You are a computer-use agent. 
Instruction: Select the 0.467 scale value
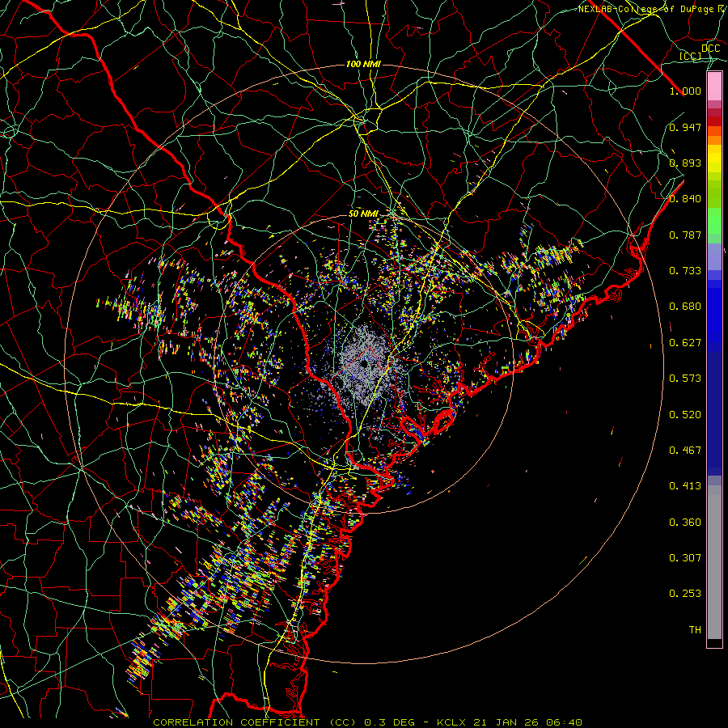tap(685, 451)
